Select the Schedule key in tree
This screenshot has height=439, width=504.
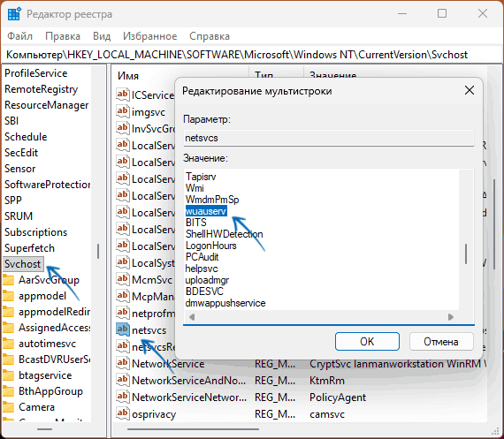tap(26, 137)
